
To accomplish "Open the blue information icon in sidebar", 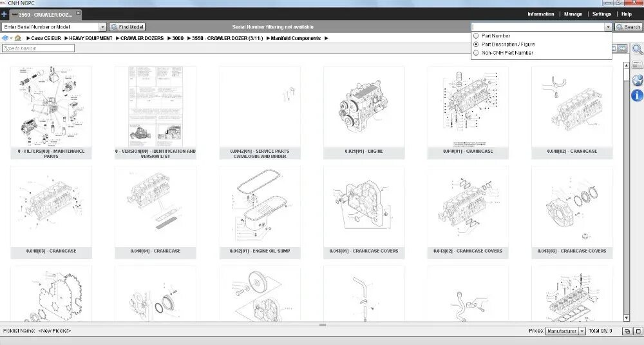I will (x=637, y=95).
